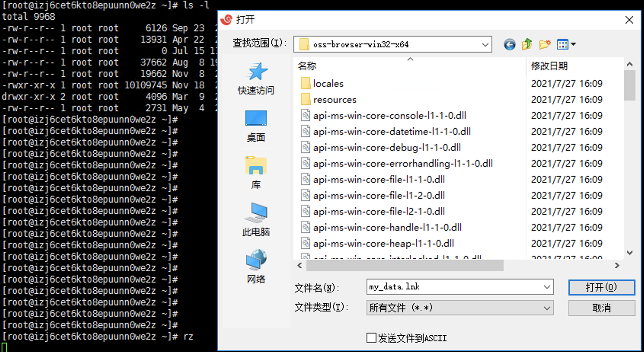
Task: Click the vertical scrollbar thumb
Action: tap(630, 85)
